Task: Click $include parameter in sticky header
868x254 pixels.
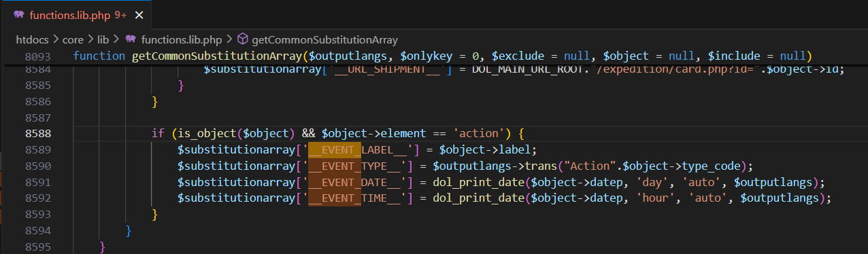Action: coord(734,56)
